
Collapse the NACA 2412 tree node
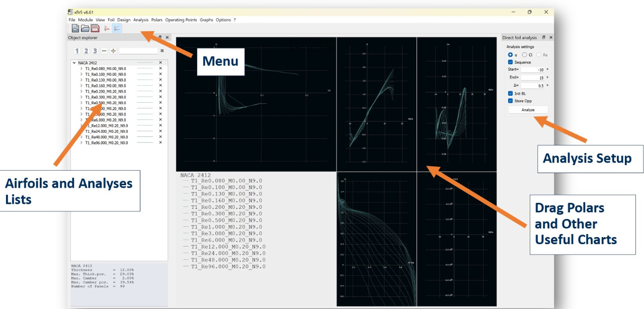pyautogui.click(x=74, y=63)
